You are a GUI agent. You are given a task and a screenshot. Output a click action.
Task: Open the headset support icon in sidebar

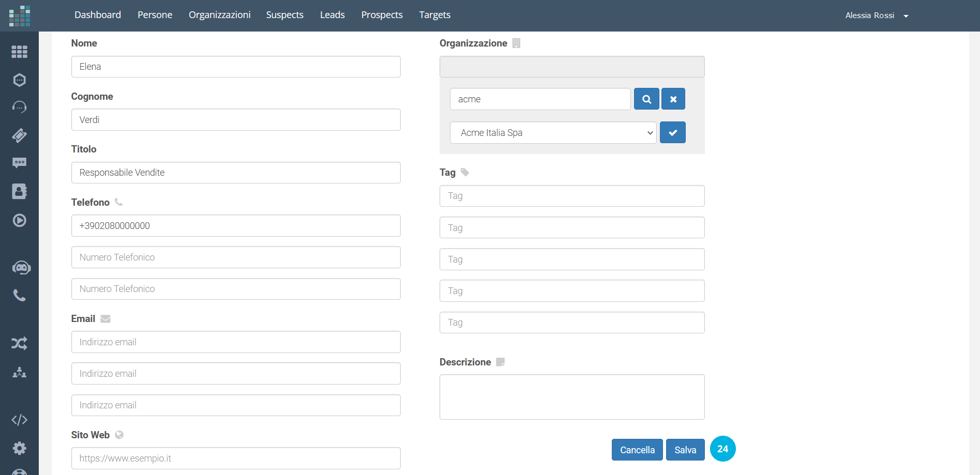click(19, 107)
